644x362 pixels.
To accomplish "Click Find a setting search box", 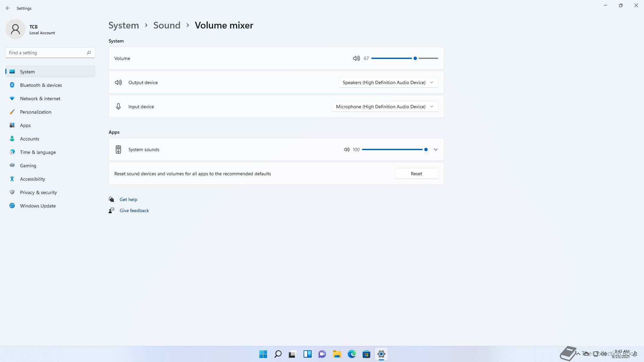I will [x=50, y=53].
